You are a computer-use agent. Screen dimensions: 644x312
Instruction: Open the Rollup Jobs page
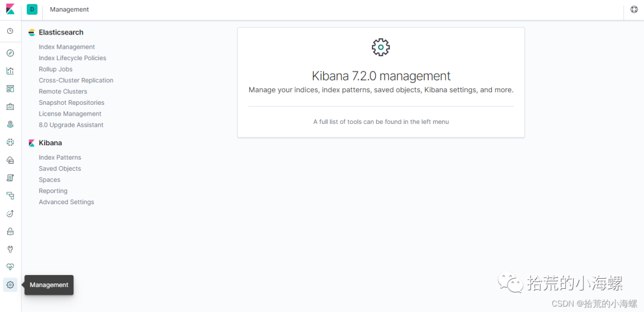(55, 69)
